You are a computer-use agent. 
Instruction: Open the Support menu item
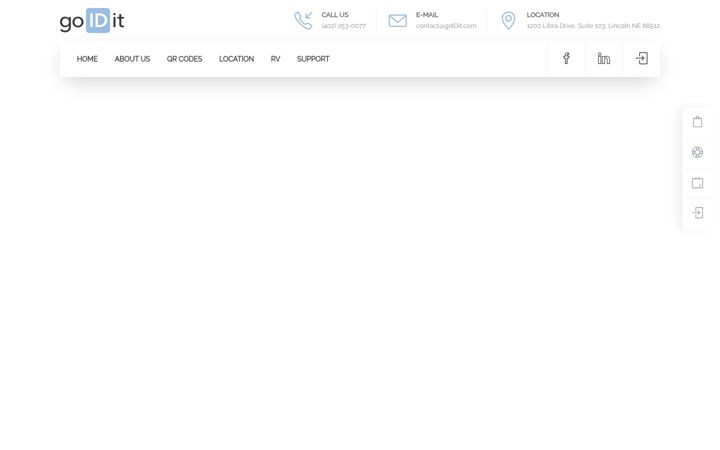313,59
